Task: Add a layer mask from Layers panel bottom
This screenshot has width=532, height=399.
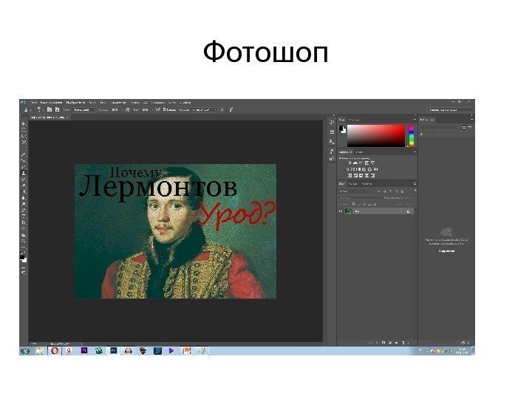Action: click(x=383, y=343)
